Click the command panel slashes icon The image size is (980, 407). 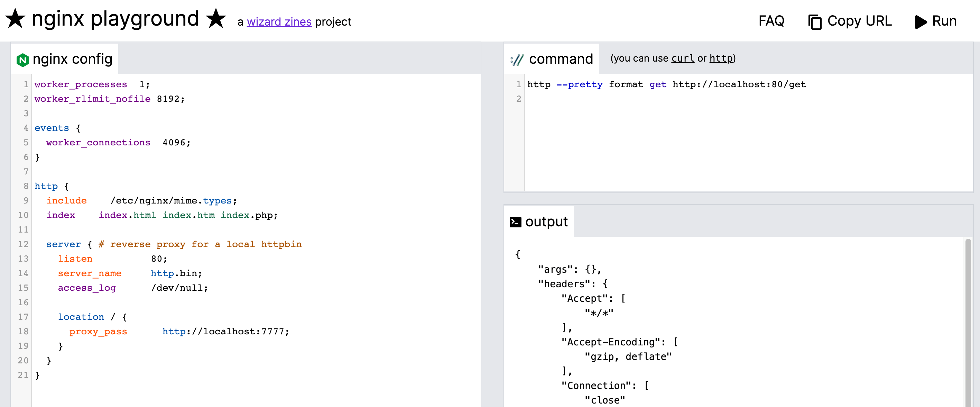click(x=517, y=60)
